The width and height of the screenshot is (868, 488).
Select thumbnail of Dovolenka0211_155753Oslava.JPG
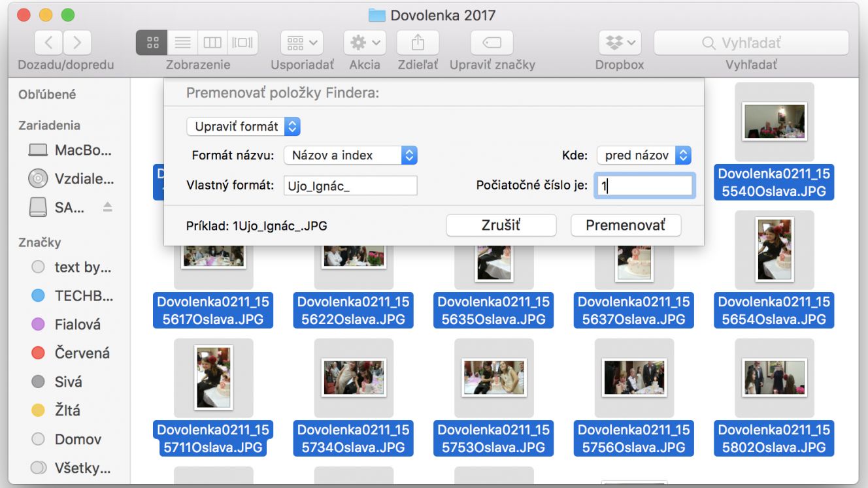click(x=494, y=378)
